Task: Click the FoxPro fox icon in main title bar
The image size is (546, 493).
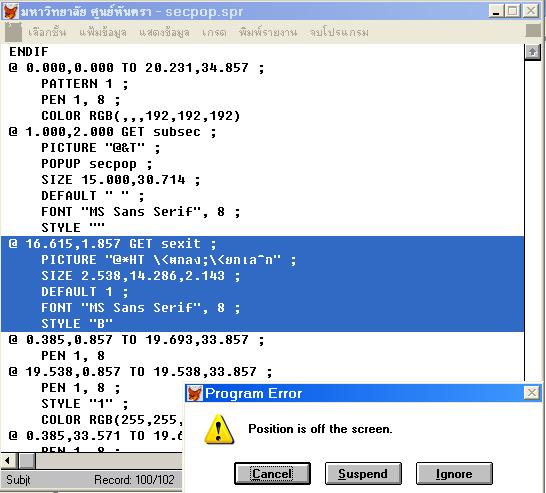Action: point(10,11)
